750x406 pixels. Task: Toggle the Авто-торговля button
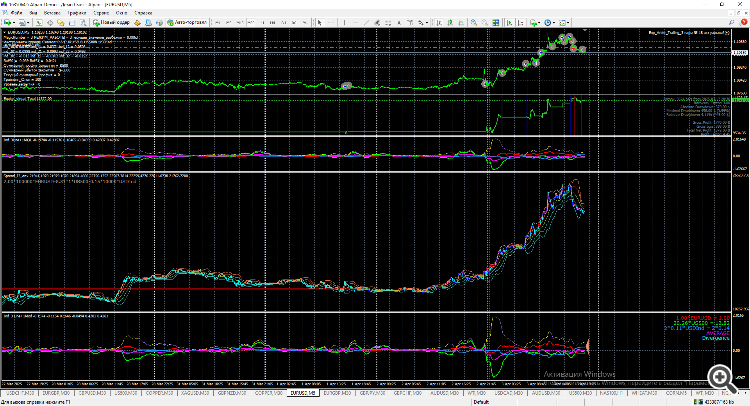point(187,22)
